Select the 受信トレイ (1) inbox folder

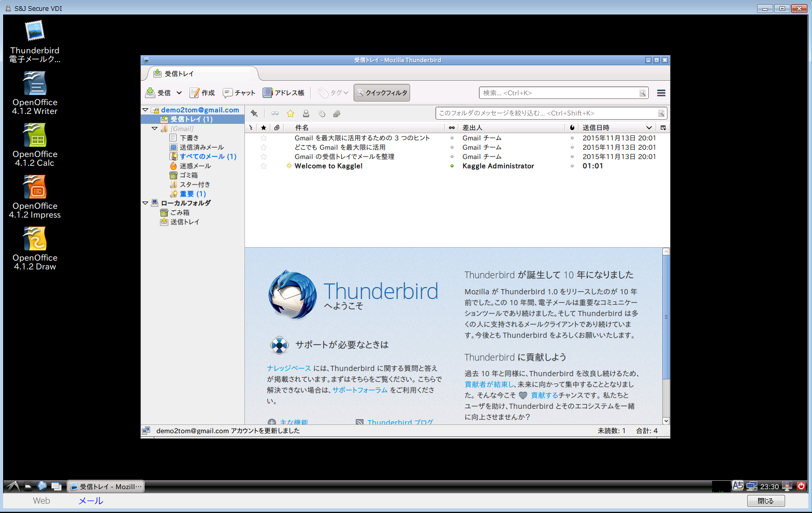(x=193, y=119)
